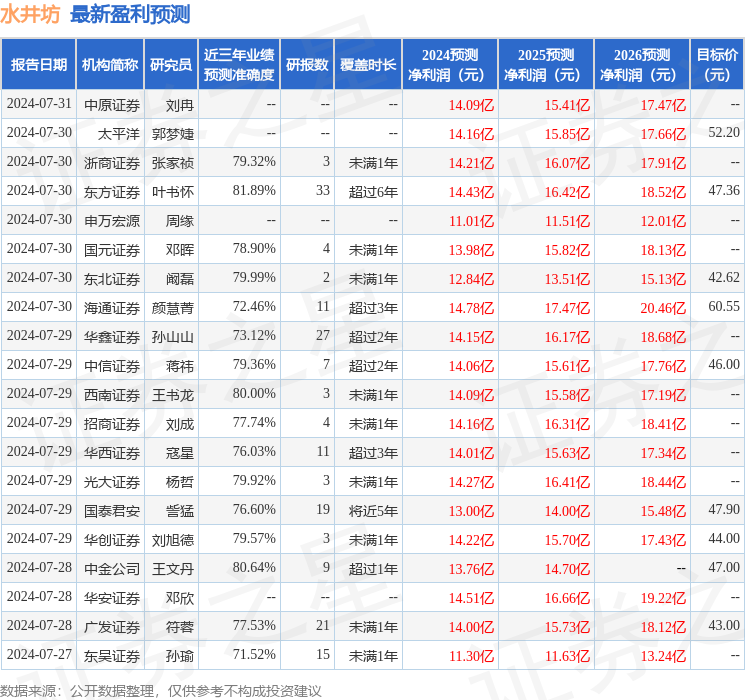745x700 pixels.
Task: Click the 14.78亿 2024 profit forecast
Action: pos(471,308)
